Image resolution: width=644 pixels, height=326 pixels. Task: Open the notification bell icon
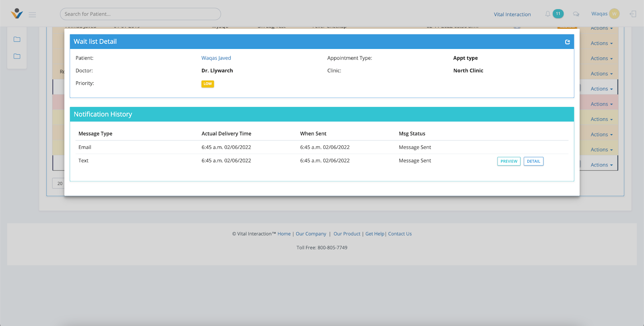[x=547, y=14]
